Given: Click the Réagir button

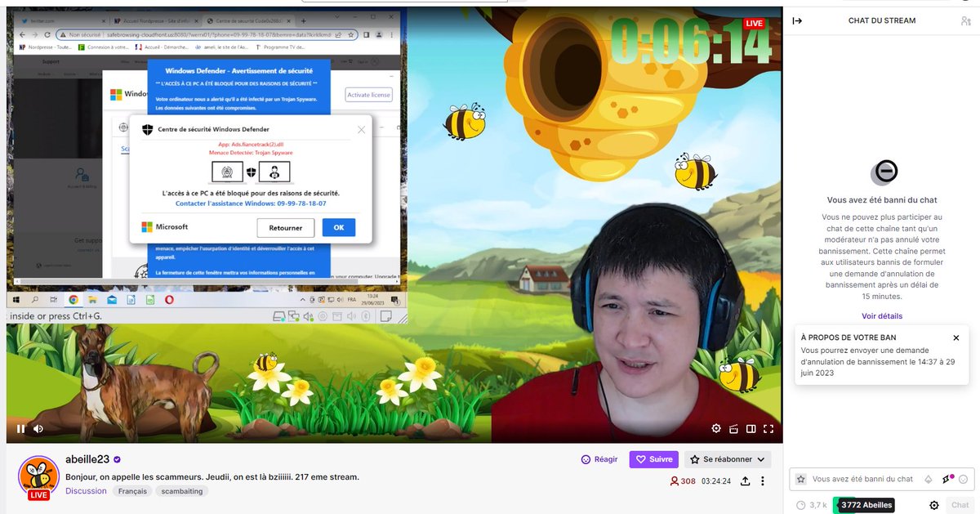Looking at the screenshot, I should click(x=599, y=459).
